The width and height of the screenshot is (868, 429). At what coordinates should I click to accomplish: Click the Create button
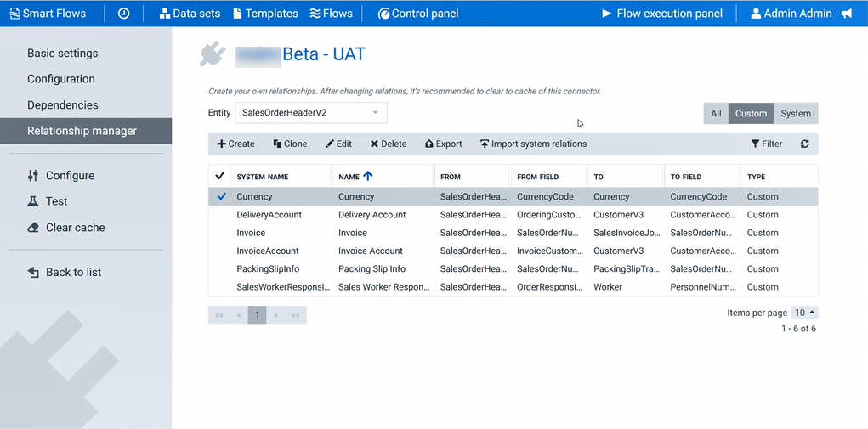[235, 144]
